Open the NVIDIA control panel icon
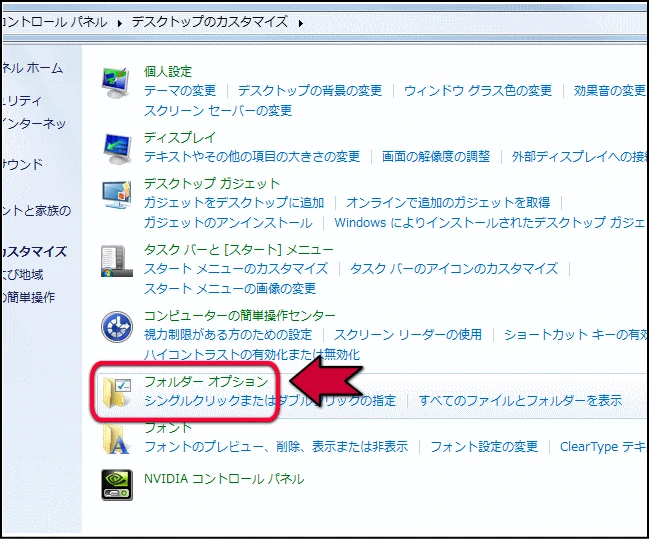Image resolution: width=649 pixels, height=539 pixels. tap(117, 485)
